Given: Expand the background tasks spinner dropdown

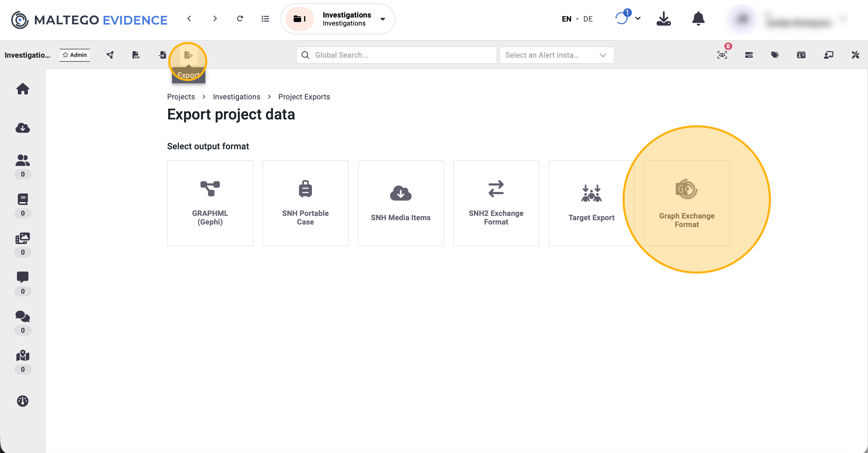Looking at the screenshot, I should pos(638,19).
